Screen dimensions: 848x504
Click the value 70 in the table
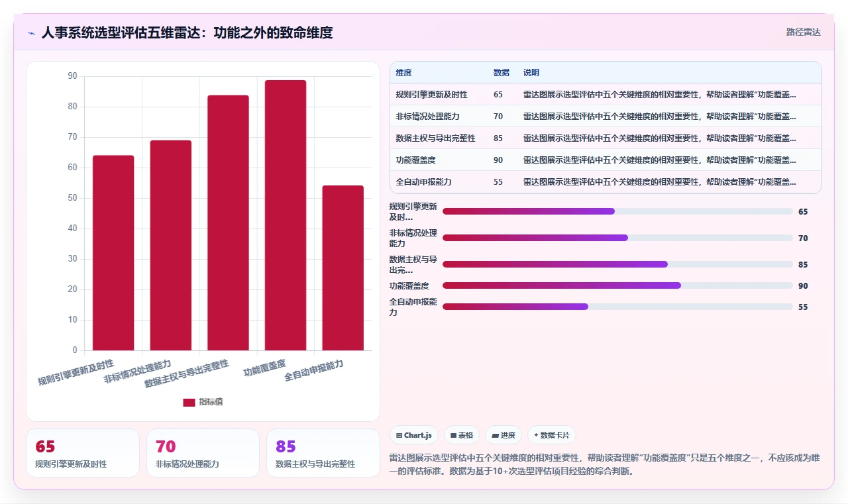pos(498,117)
